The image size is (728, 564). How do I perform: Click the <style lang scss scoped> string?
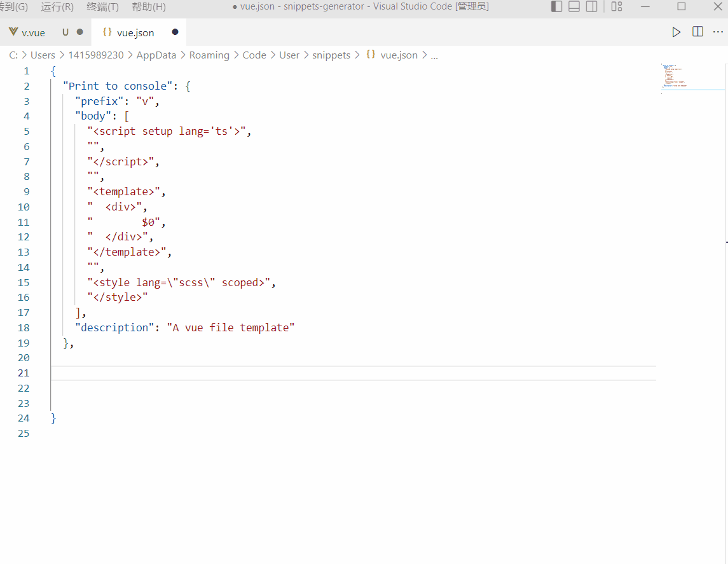[179, 283]
